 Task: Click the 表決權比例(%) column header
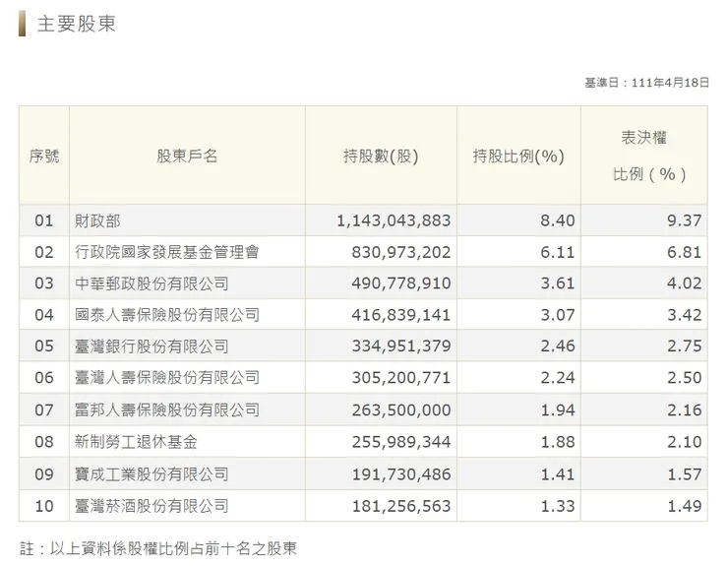coord(643,156)
